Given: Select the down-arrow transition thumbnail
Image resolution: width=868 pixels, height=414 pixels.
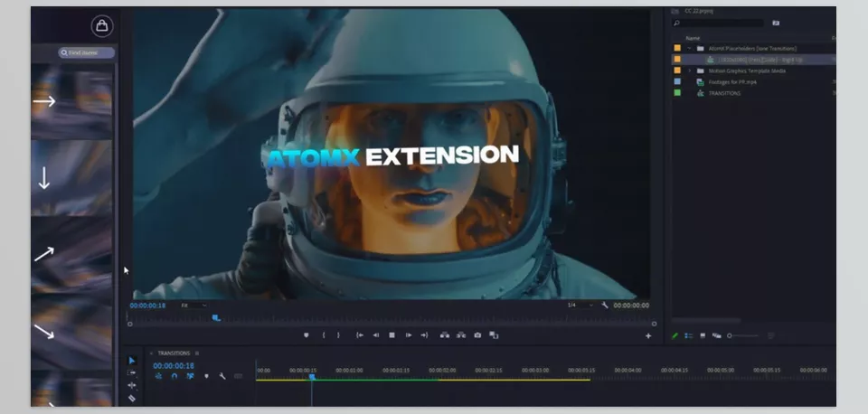Looking at the screenshot, I should pos(71,178).
